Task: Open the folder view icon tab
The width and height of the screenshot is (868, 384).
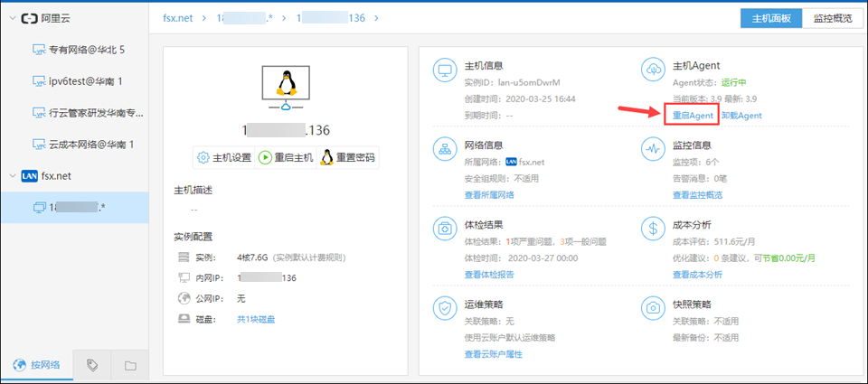Action: 130,365
